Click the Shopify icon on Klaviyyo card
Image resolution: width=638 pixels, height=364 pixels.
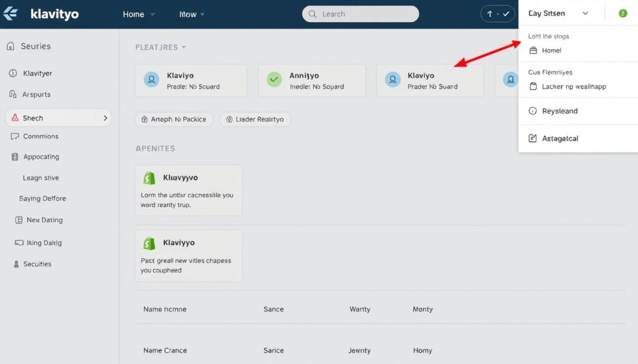click(x=150, y=243)
